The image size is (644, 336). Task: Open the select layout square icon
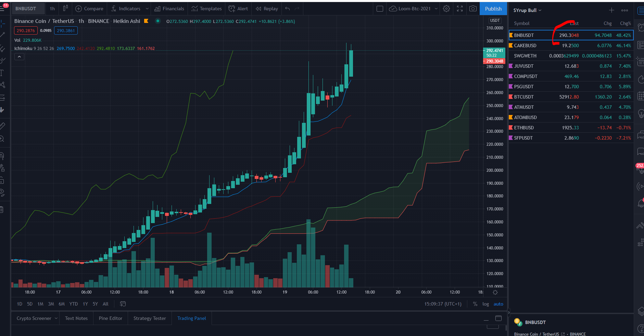click(380, 9)
